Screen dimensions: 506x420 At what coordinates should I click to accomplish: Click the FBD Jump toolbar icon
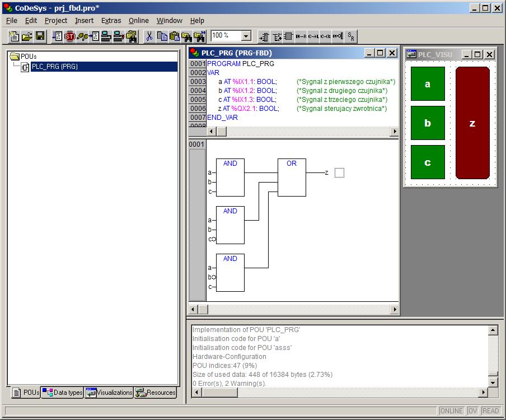(313, 37)
